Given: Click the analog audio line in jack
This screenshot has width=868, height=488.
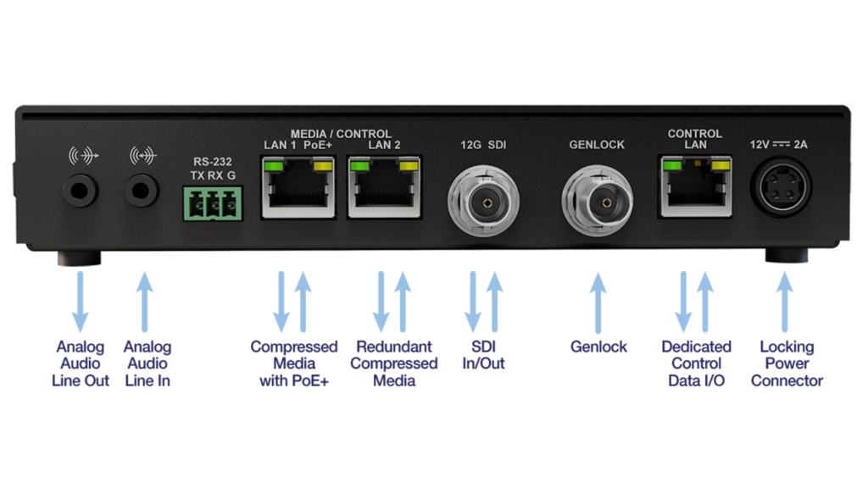Looking at the screenshot, I should click(142, 191).
